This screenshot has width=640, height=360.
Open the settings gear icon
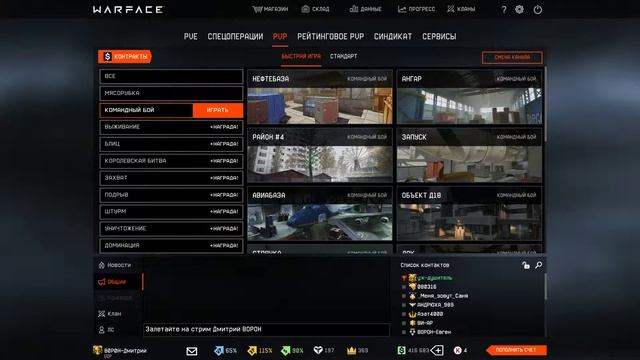519,9
